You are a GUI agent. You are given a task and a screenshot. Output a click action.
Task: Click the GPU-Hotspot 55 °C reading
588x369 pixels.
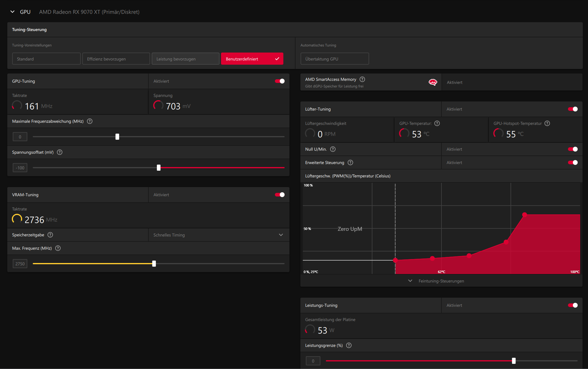[515, 134]
